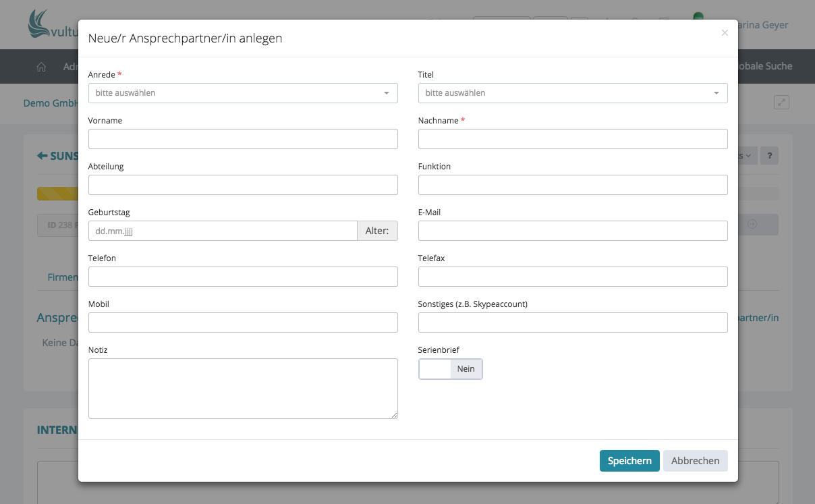Cancel with the Abbrechen button
The height and width of the screenshot is (504, 815).
pos(695,461)
